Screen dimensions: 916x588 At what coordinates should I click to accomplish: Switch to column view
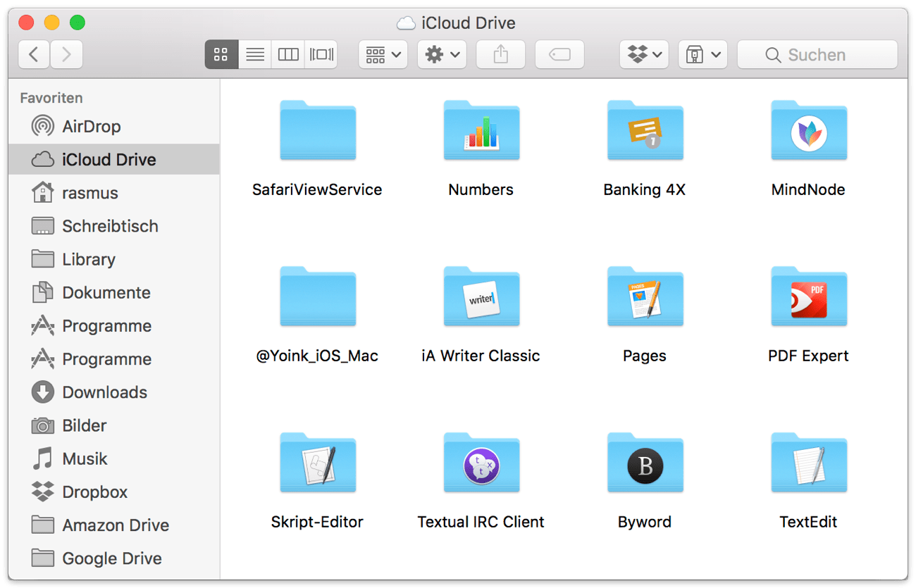click(x=288, y=54)
